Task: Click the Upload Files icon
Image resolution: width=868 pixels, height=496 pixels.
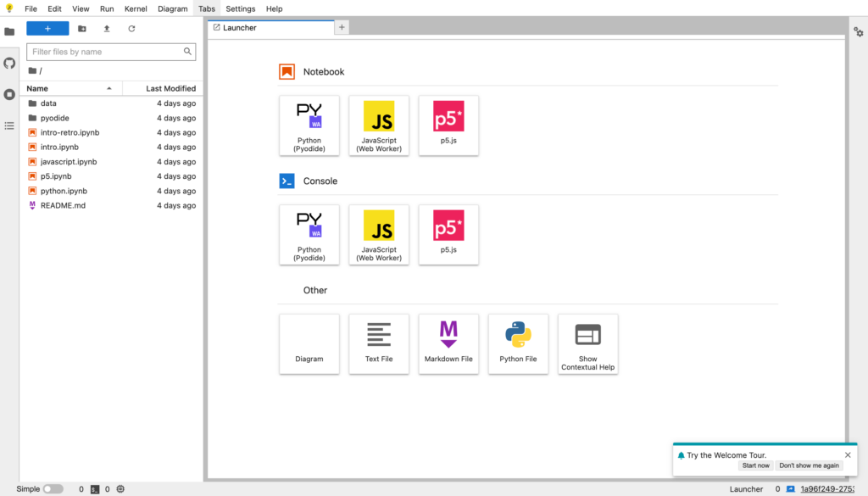Action: tap(107, 28)
